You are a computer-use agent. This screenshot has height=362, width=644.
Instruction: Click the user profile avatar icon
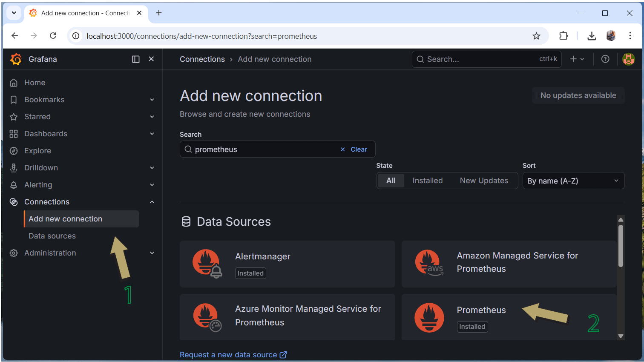pos(628,59)
